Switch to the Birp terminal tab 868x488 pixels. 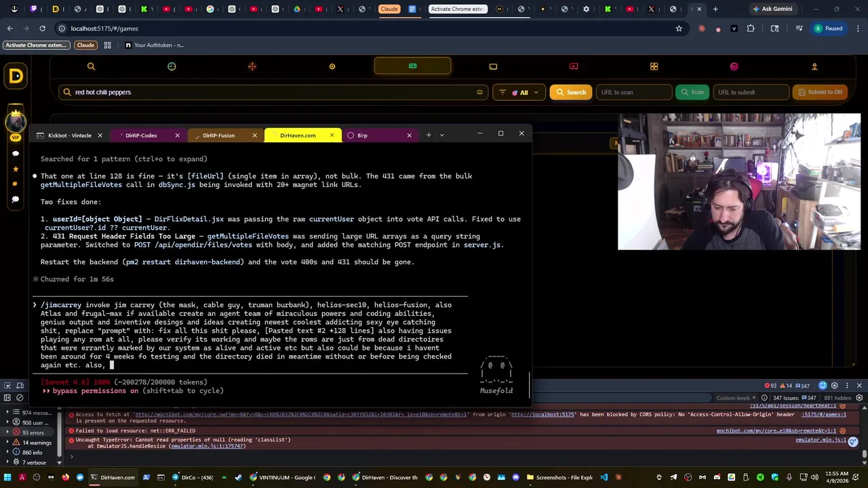click(x=362, y=136)
